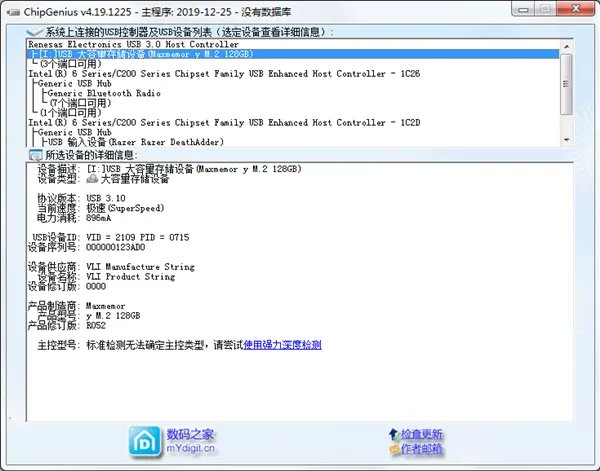Click the 大容量存储设备 device type text
The image size is (600, 471).
point(134,179)
